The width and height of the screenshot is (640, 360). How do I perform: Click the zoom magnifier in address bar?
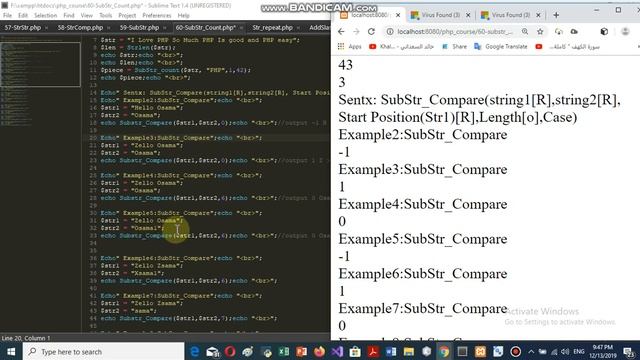[x=525, y=31]
